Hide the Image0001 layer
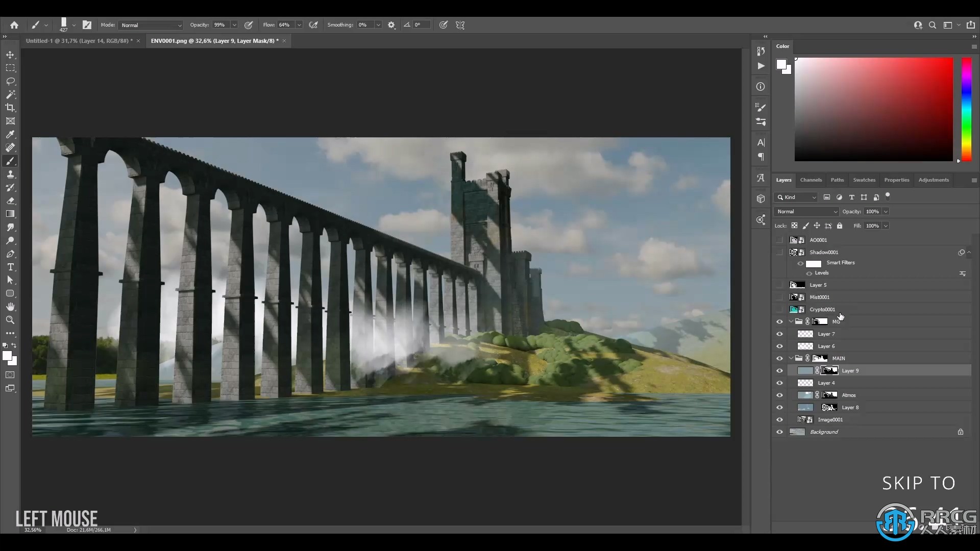The image size is (980, 551). tap(780, 419)
